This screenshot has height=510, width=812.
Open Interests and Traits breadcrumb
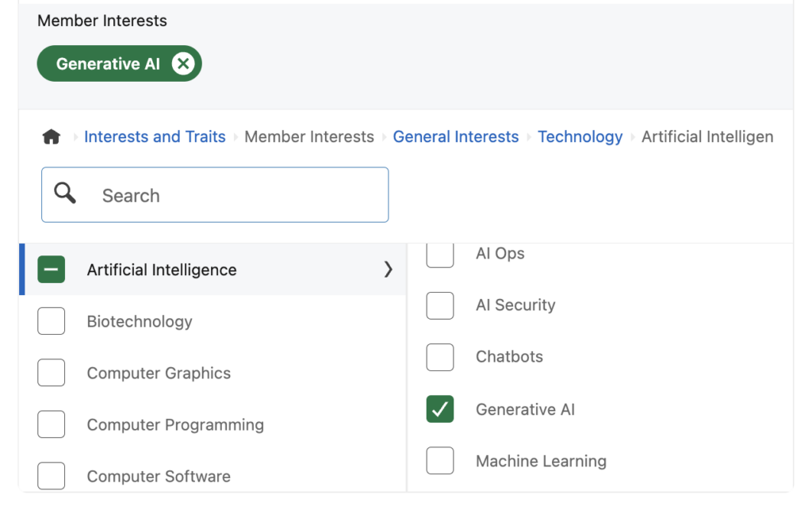click(155, 136)
